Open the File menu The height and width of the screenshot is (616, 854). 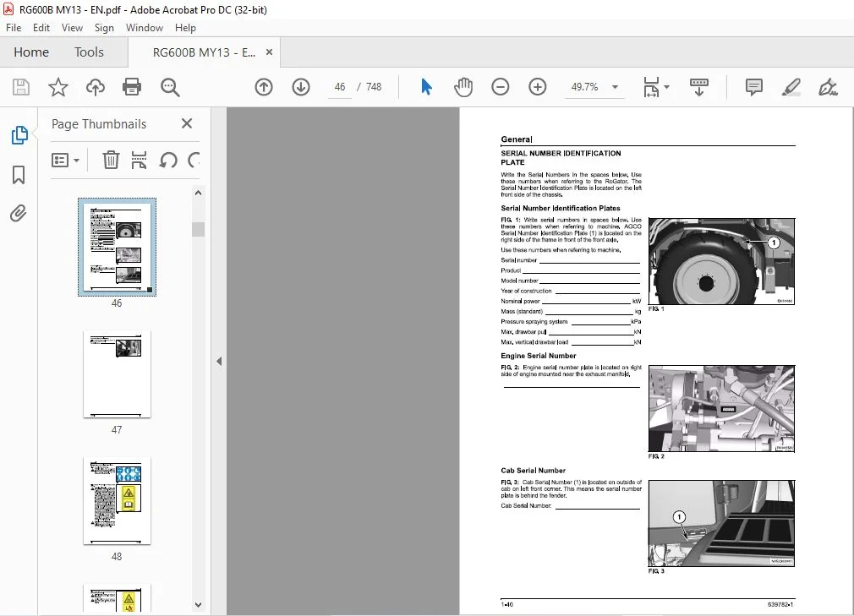pos(14,28)
